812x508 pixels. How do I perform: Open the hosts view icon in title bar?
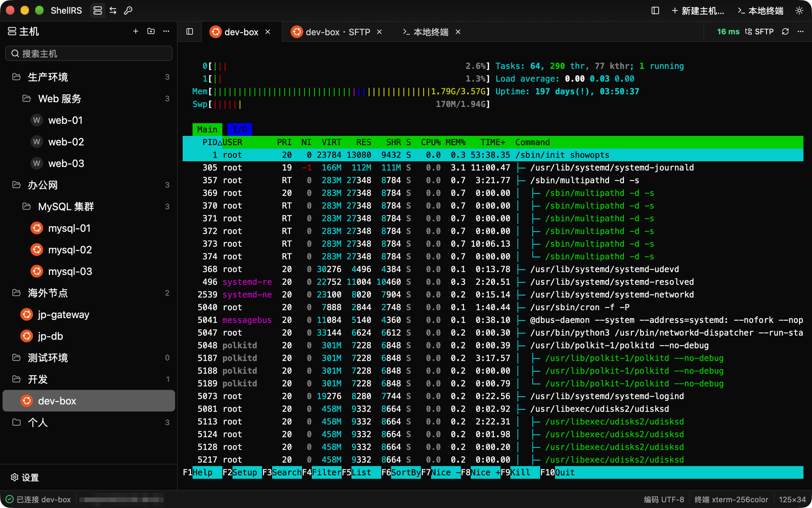click(x=98, y=11)
